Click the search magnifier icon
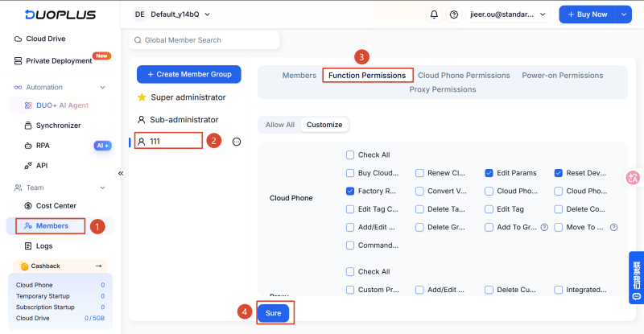The width and height of the screenshot is (644, 334). [138, 40]
